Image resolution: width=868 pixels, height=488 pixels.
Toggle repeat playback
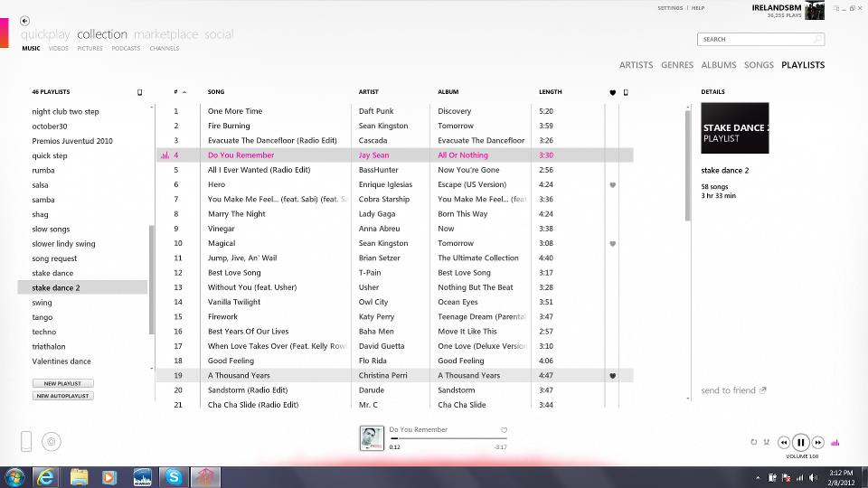click(753, 442)
